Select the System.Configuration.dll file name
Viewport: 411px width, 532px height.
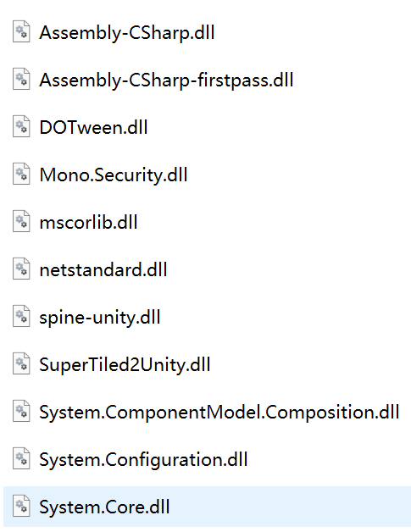click(143, 461)
